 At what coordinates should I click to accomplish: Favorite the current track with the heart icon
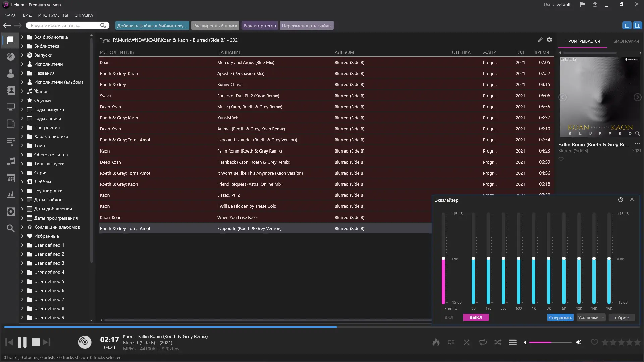pos(594,342)
